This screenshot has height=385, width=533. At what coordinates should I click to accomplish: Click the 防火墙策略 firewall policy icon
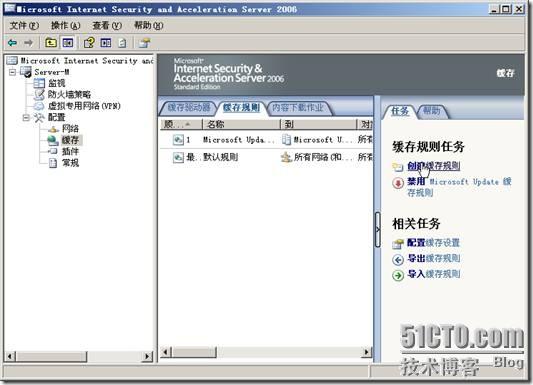pyautogui.click(x=39, y=94)
